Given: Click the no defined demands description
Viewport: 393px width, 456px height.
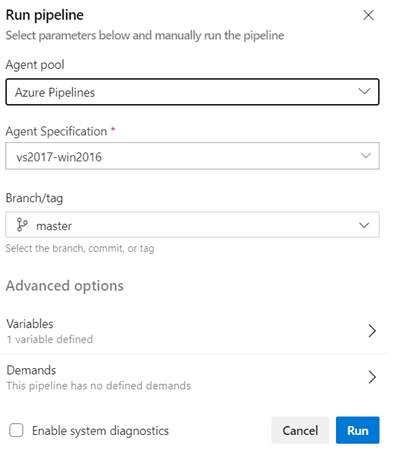Looking at the screenshot, I should coord(99,386).
